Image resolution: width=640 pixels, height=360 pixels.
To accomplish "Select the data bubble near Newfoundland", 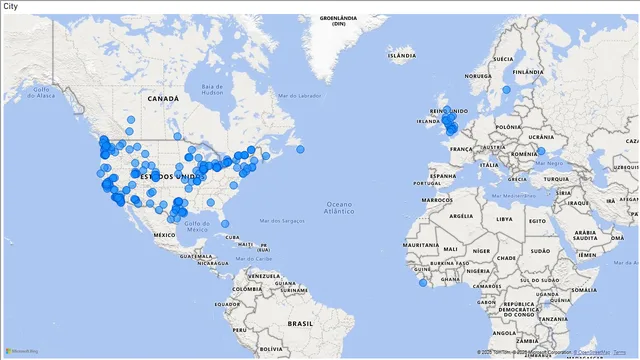I will pos(300,149).
